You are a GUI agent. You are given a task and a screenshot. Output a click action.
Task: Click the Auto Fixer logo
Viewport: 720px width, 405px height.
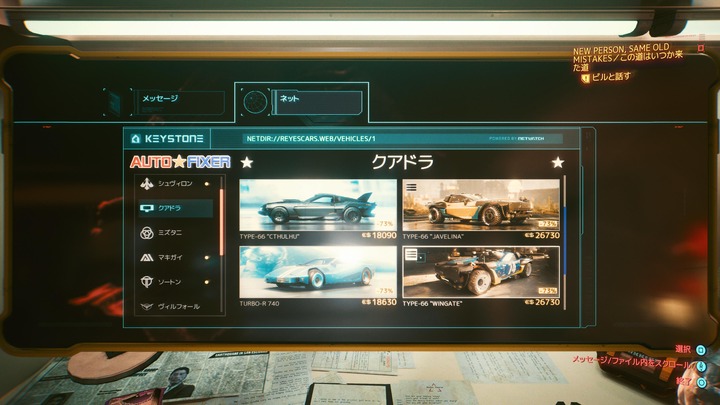[x=180, y=162]
